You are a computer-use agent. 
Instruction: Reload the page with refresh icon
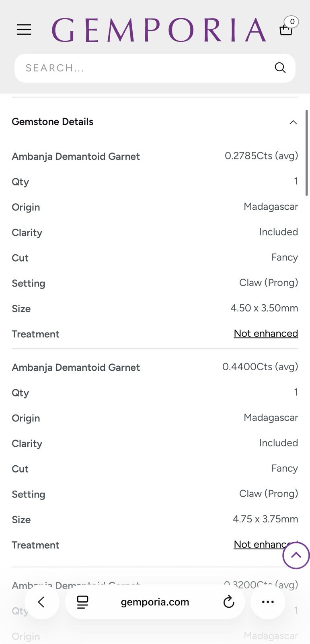[229, 602]
